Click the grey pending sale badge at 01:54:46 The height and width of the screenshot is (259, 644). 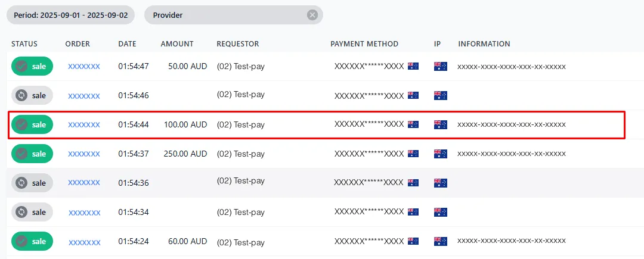[x=32, y=95]
